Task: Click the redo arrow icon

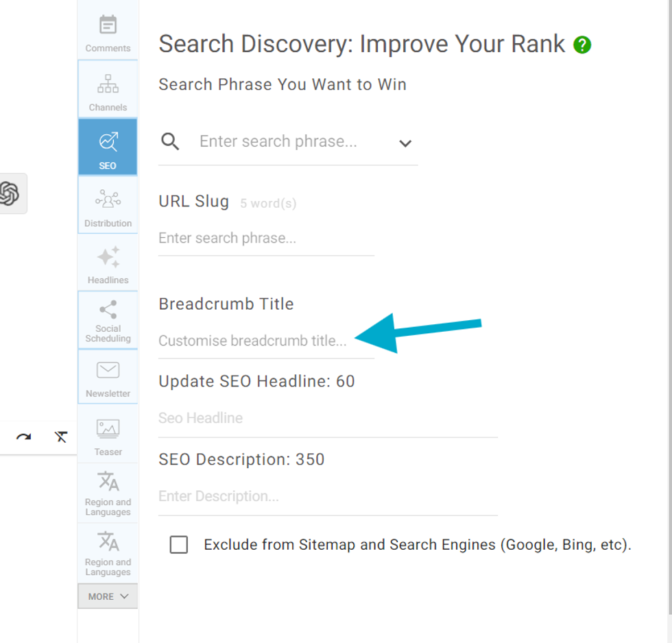Action: tap(23, 437)
